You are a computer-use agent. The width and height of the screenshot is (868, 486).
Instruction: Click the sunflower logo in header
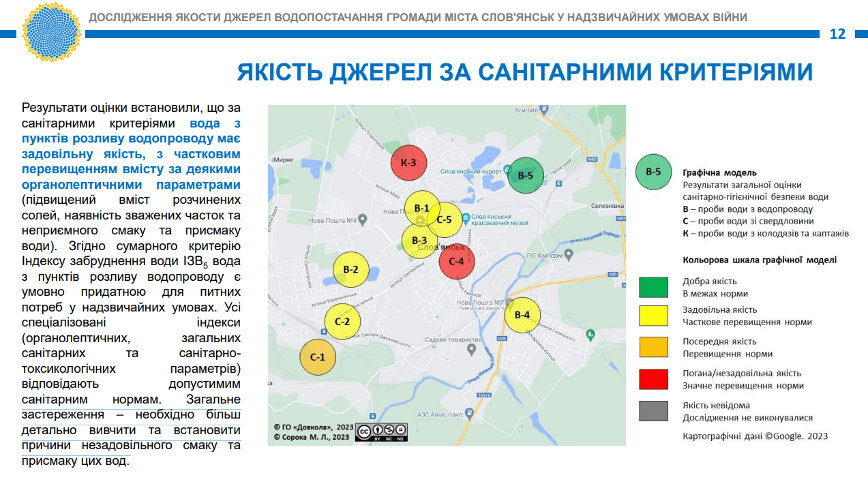click(x=51, y=32)
